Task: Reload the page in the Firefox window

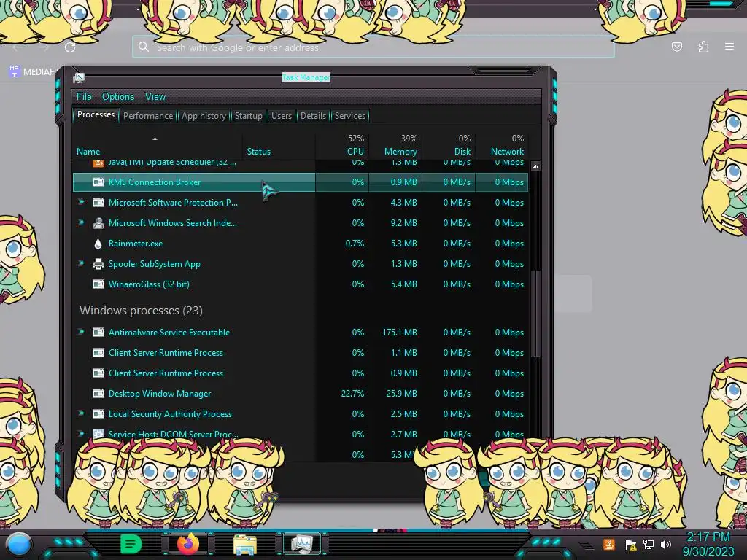Action: click(70, 47)
